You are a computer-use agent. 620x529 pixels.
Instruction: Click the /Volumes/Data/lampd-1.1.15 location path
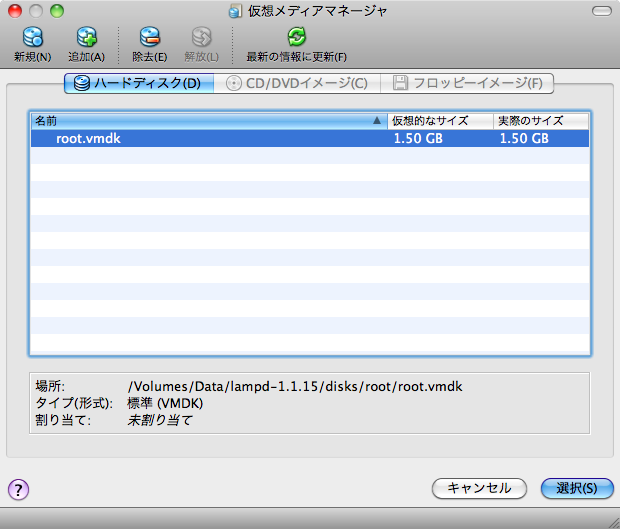click(295, 386)
